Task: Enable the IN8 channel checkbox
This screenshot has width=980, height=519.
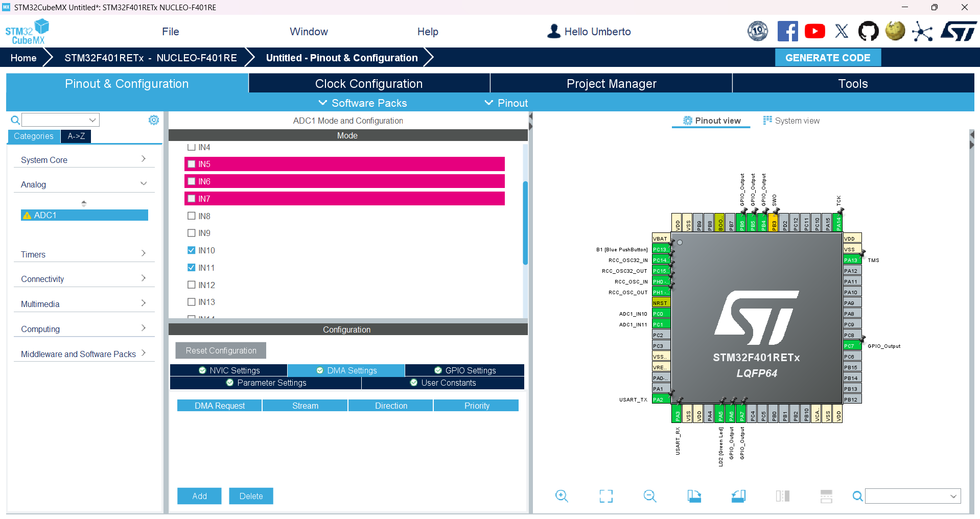Action: click(x=192, y=216)
